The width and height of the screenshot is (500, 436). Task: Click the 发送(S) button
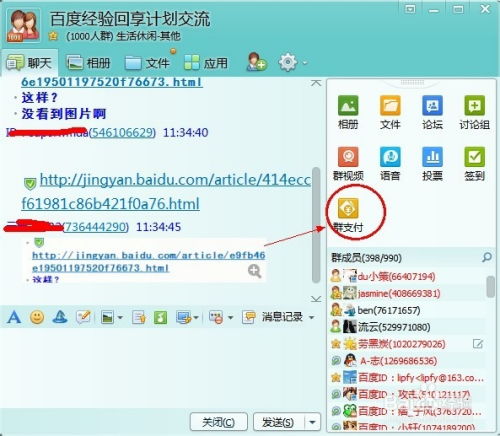pyautogui.click(x=279, y=422)
